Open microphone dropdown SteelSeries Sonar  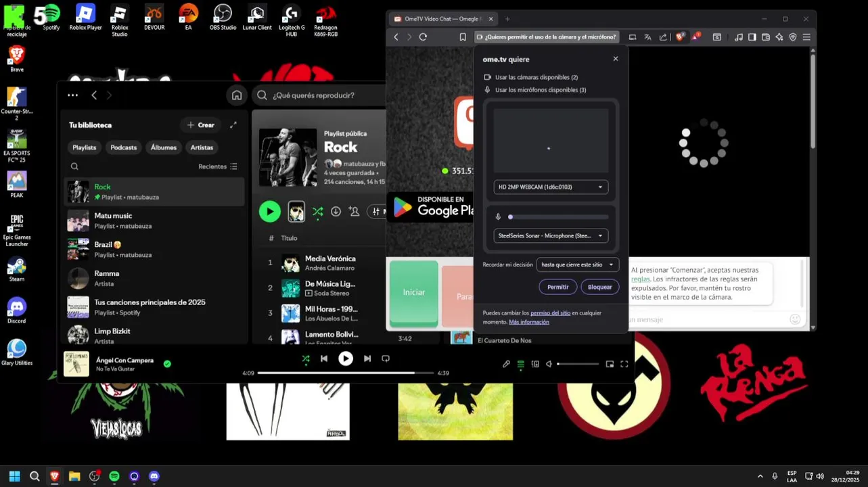tap(551, 236)
